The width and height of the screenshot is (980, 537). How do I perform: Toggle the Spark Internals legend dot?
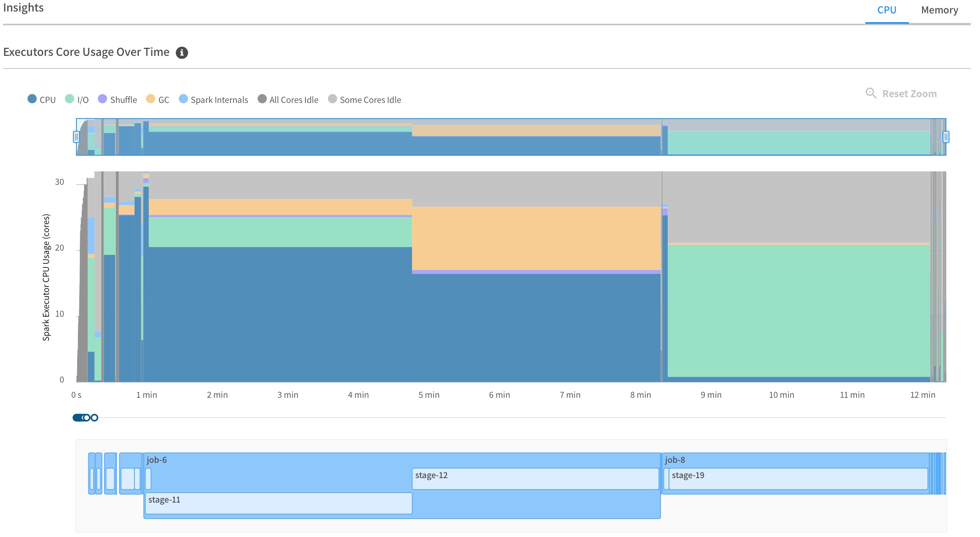click(183, 99)
